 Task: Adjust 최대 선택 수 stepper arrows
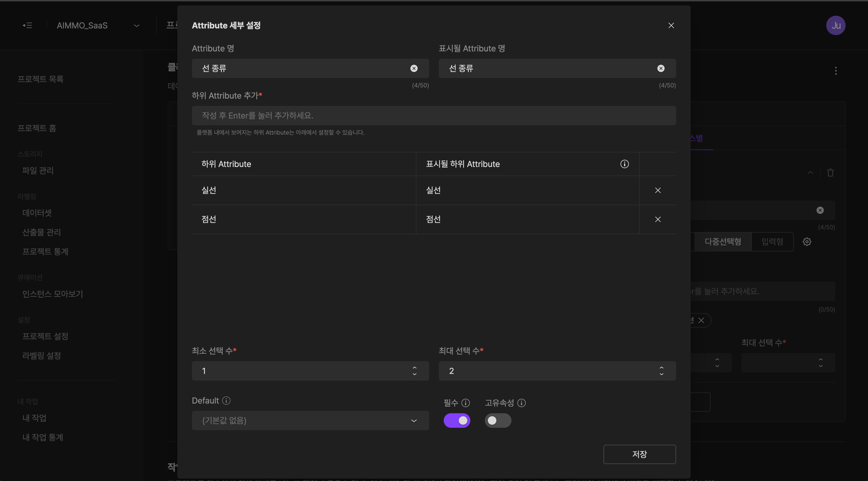tap(662, 371)
